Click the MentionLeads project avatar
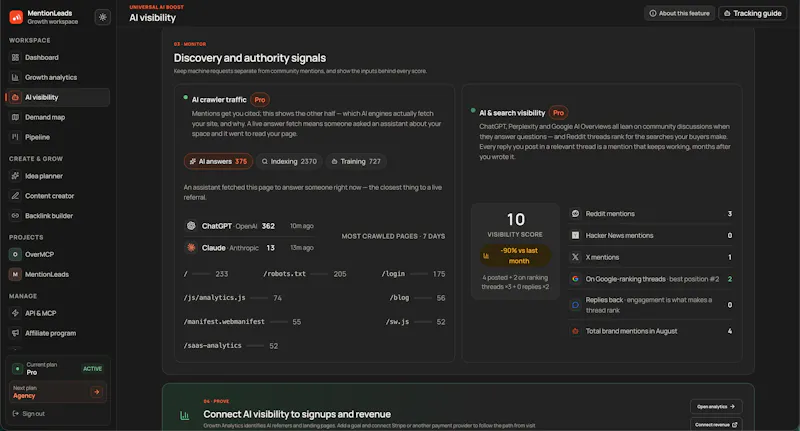 coord(15,274)
